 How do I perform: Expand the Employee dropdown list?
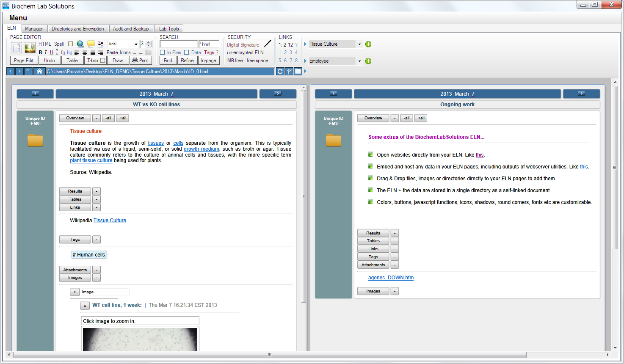[359, 61]
